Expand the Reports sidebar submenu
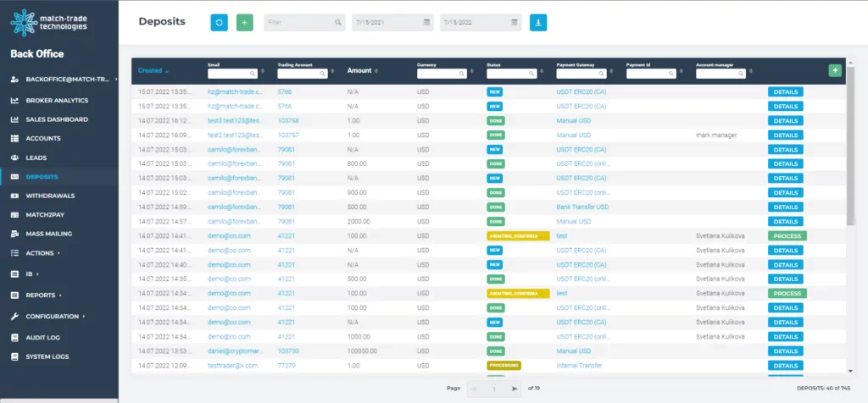 [x=42, y=295]
